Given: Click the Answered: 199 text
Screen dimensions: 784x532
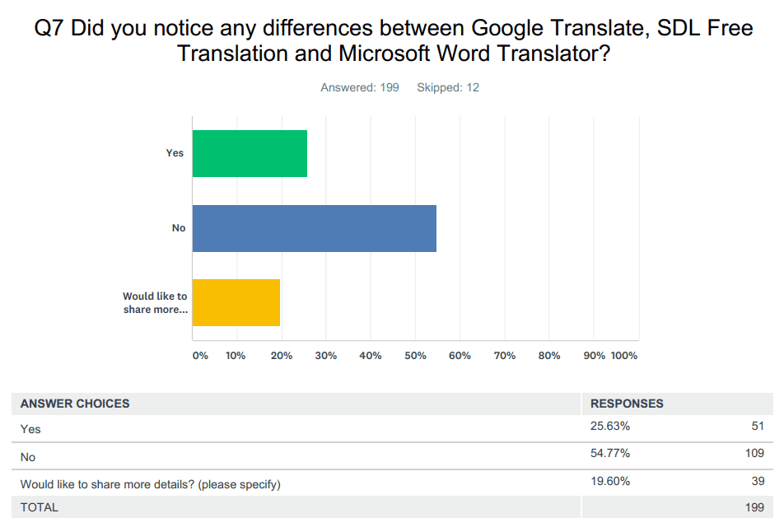Looking at the screenshot, I should (x=359, y=87).
